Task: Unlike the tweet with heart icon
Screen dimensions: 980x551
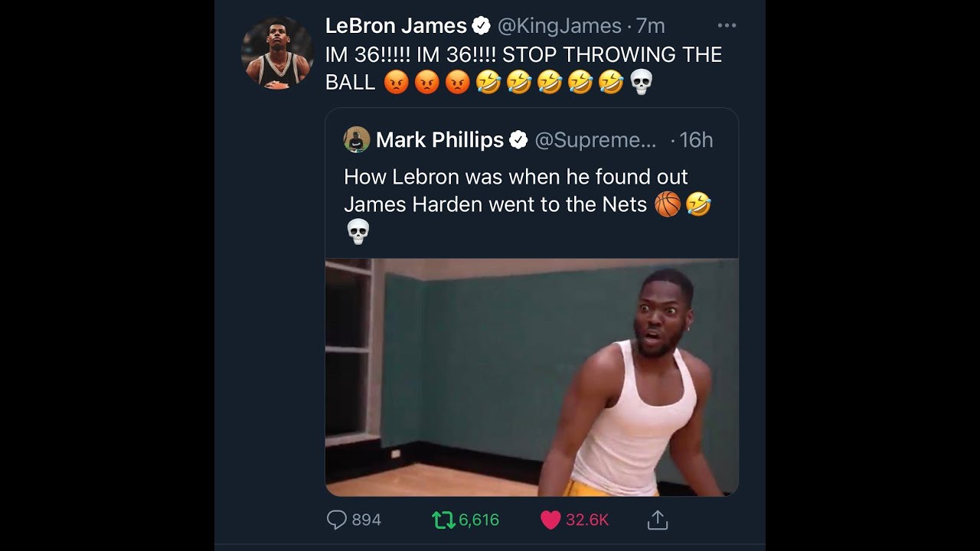Action: (550, 520)
